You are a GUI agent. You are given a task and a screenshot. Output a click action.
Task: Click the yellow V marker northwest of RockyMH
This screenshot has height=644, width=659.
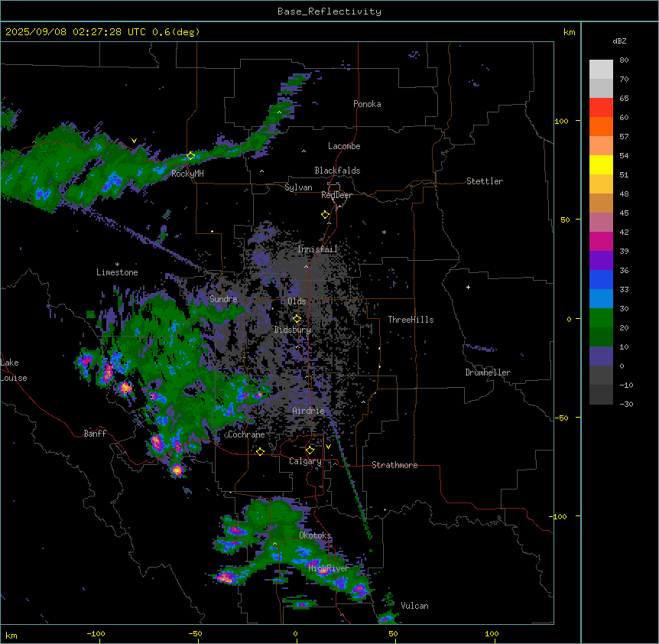tap(134, 141)
